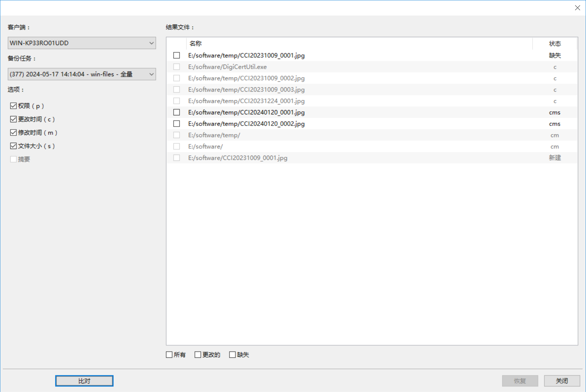This screenshot has height=392, width=586.
Task: Select checkbox for CCI20240120_0001.jpg row
Action: coord(177,112)
